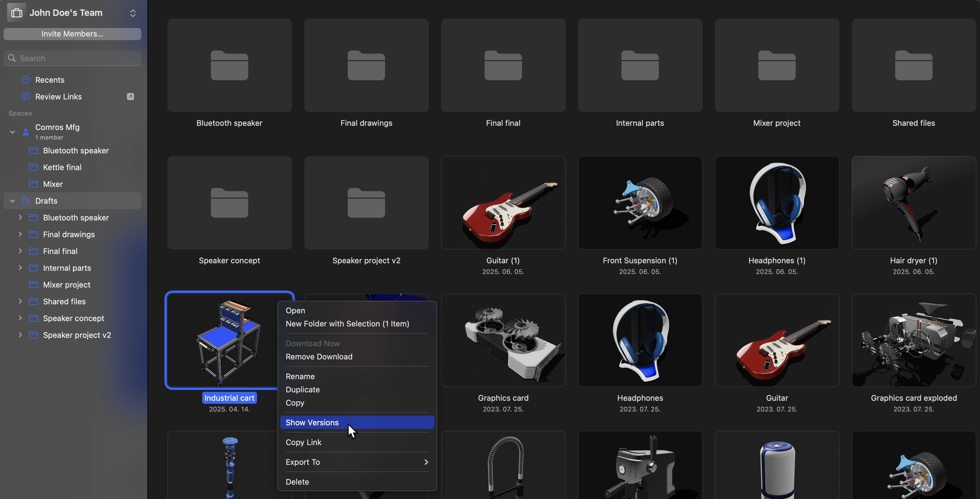
Task: Select the Final final folder tile
Action: click(503, 65)
